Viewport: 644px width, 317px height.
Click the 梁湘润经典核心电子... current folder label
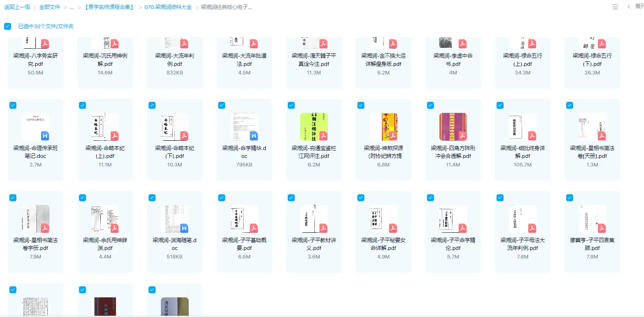coord(226,7)
